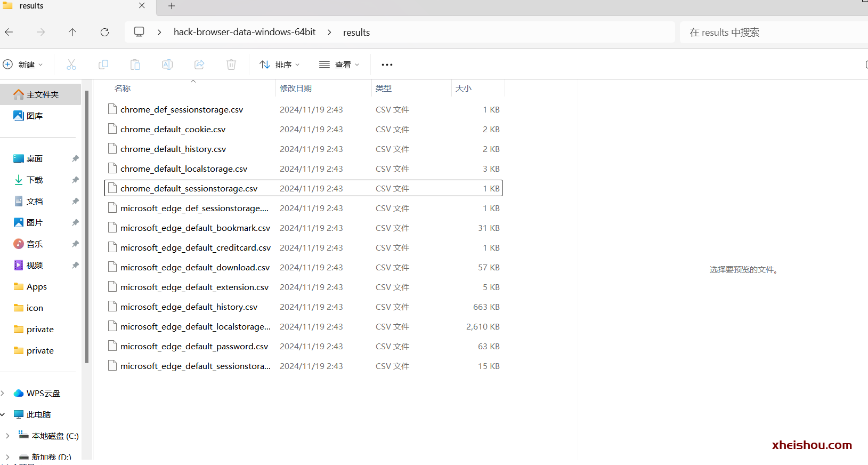The image size is (868, 465).
Task: Open Pictures (图片) in sidebar
Action: [35, 222]
